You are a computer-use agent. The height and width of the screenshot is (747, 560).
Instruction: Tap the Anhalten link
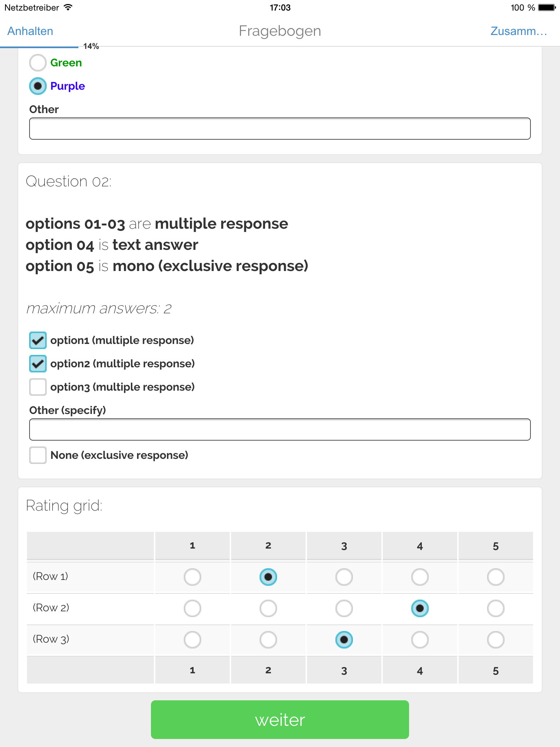30,31
